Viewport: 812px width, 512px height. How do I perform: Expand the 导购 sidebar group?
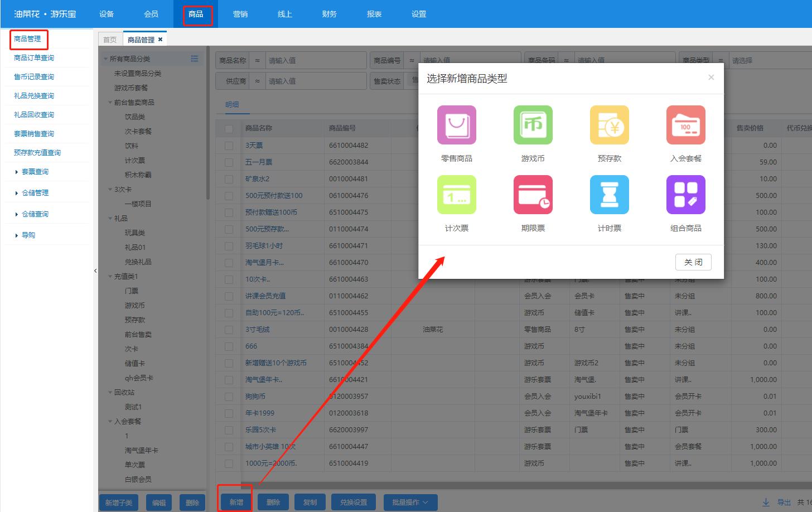[28, 235]
